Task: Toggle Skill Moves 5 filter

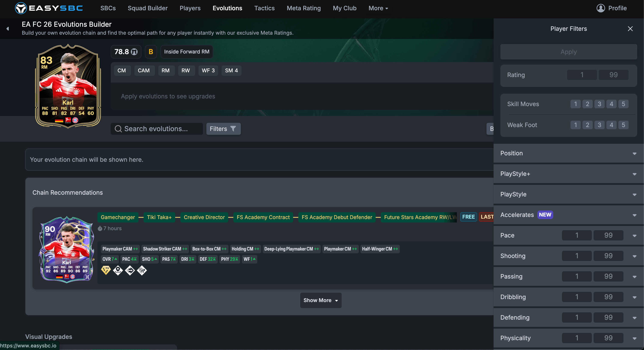Action: (x=623, y=104)
